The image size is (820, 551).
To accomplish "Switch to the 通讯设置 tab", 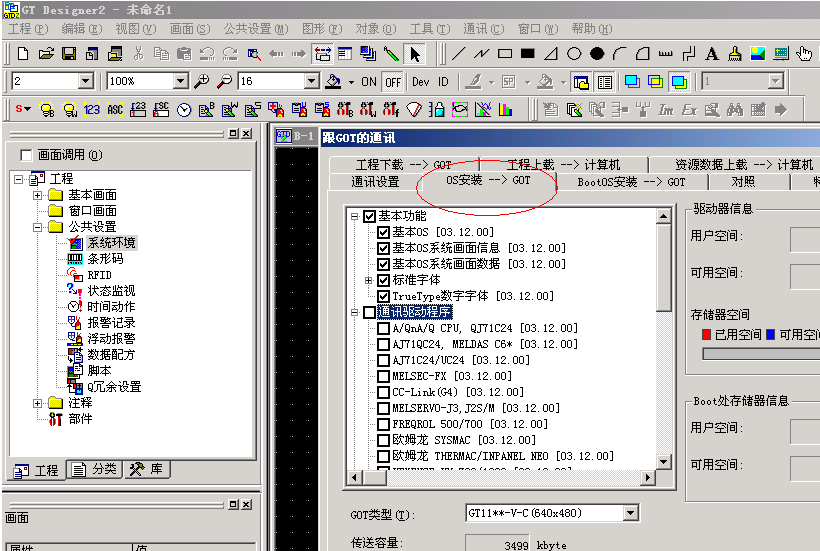I will (375, 182).
